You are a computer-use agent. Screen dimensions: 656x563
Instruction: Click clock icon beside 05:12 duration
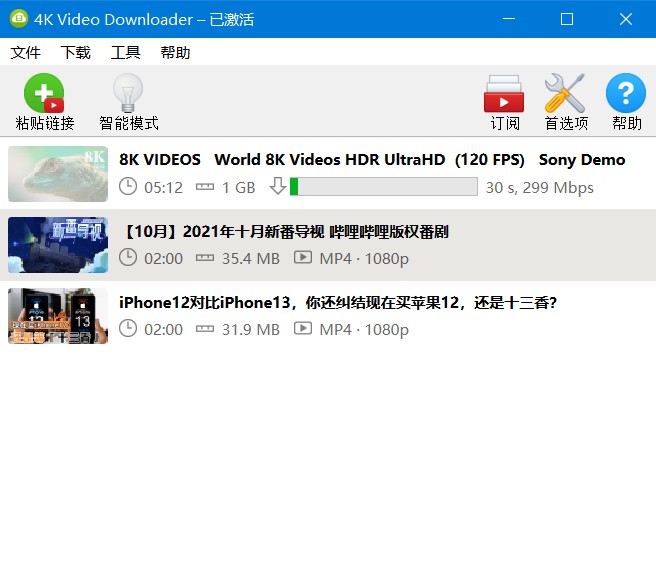coord(128,186)
